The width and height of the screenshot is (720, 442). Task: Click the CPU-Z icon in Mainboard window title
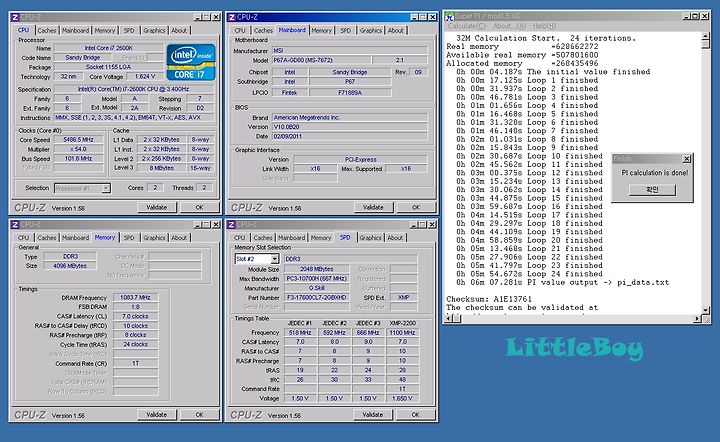(232, 17)
